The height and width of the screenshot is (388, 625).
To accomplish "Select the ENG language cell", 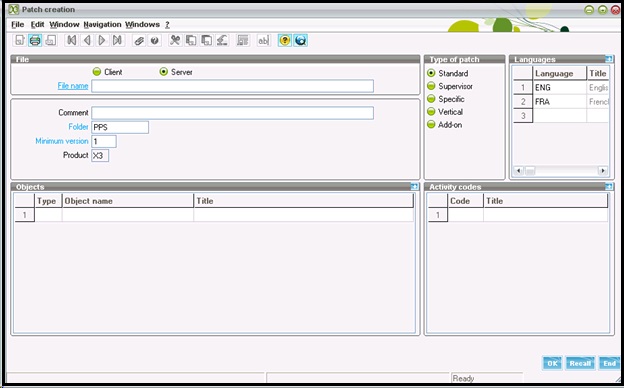I will click(x=560, y=87).
